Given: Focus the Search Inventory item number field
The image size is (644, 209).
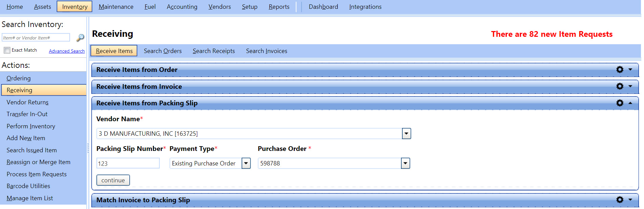Looking at the screenshot, I should pyautogui.click(x=36, y=38).
